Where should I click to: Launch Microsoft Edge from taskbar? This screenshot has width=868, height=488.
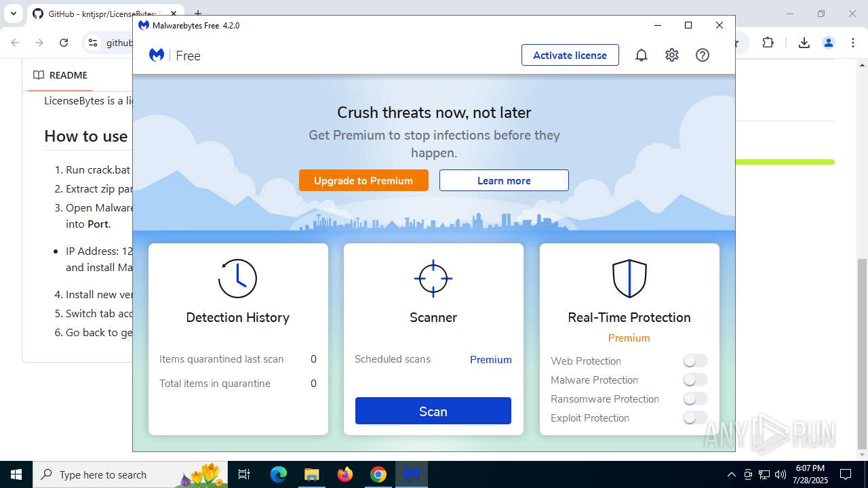[278, 474]
